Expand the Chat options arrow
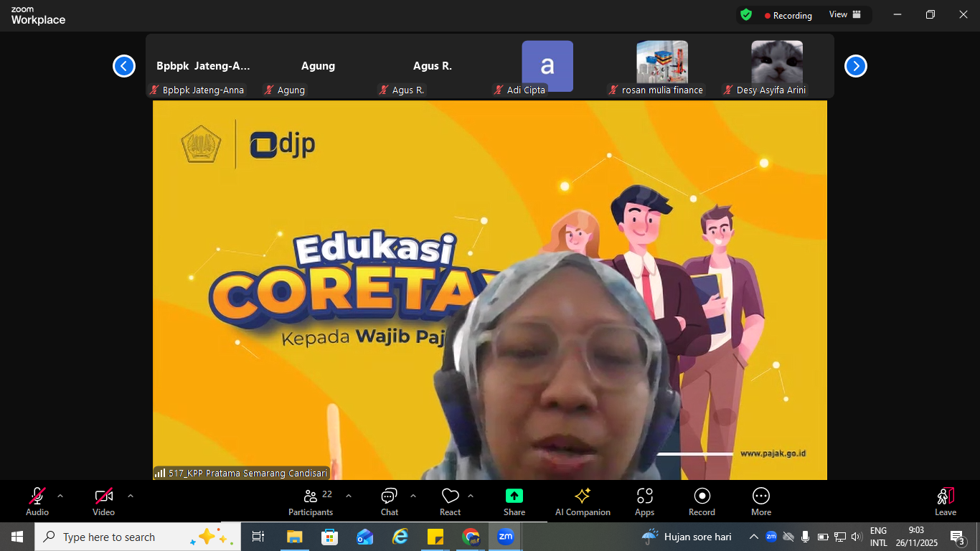 413,496
